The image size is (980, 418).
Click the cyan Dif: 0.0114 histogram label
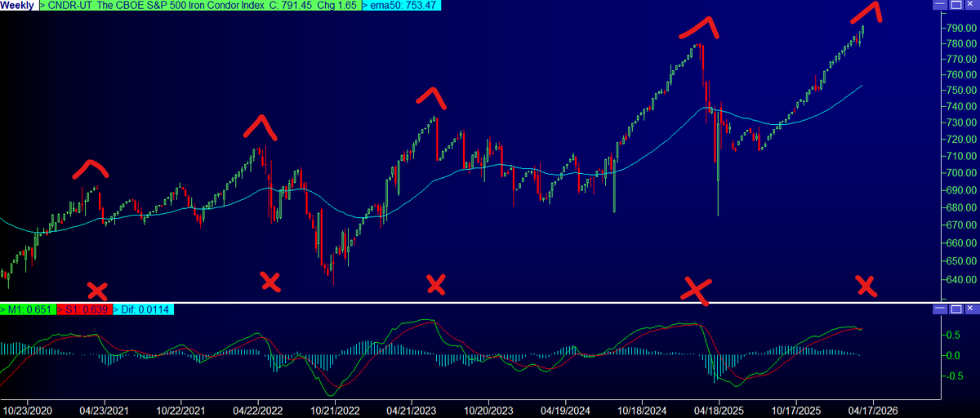tap(144, 309)
